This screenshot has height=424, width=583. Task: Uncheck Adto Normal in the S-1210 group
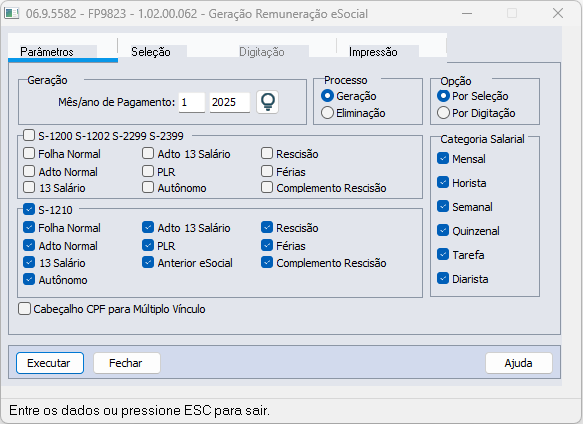click(29, 245)
